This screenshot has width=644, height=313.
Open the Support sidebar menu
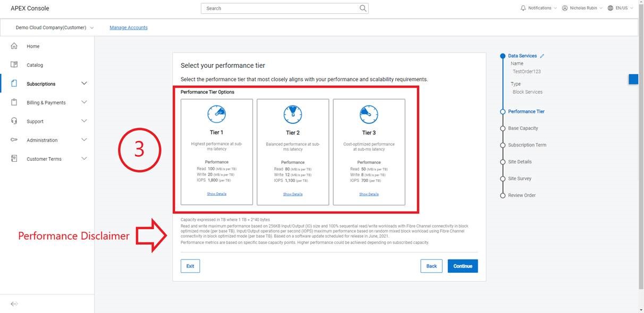35,121
